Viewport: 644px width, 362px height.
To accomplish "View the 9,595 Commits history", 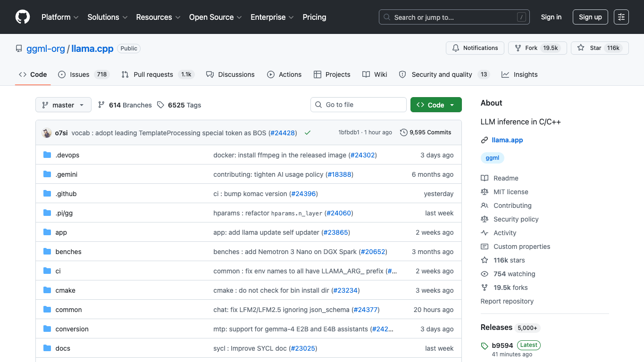I will pos(426,132).
